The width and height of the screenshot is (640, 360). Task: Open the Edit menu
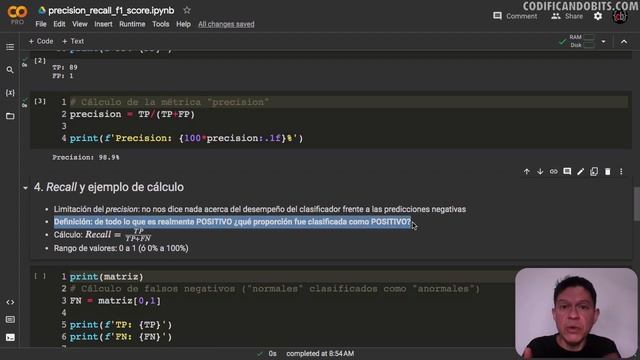point(59,24)
